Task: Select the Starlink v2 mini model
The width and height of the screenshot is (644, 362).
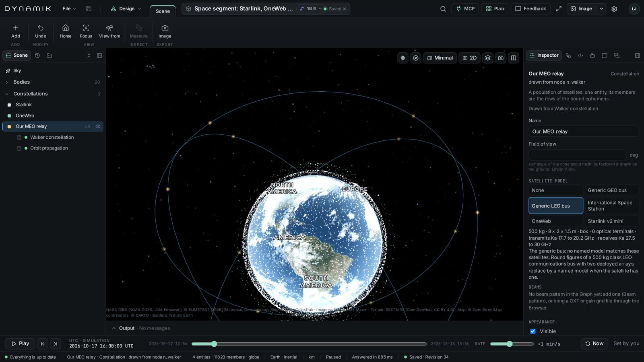Action: pos(612,221)
